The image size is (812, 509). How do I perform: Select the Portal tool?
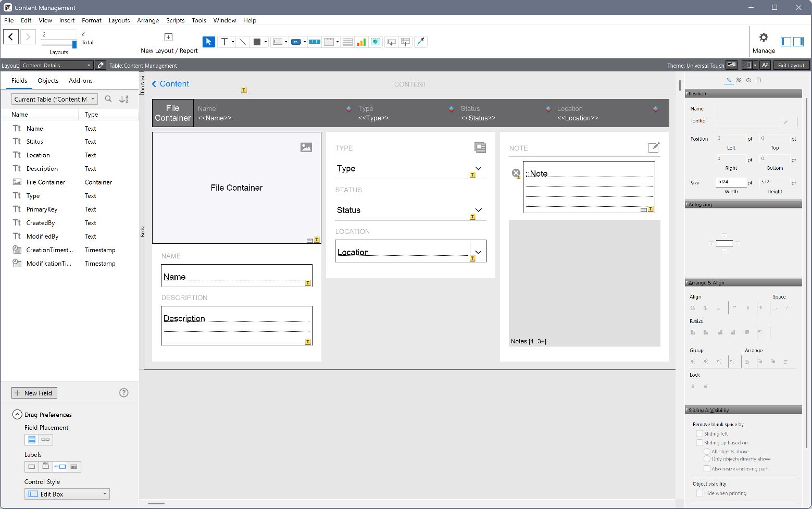click(347, 42)
